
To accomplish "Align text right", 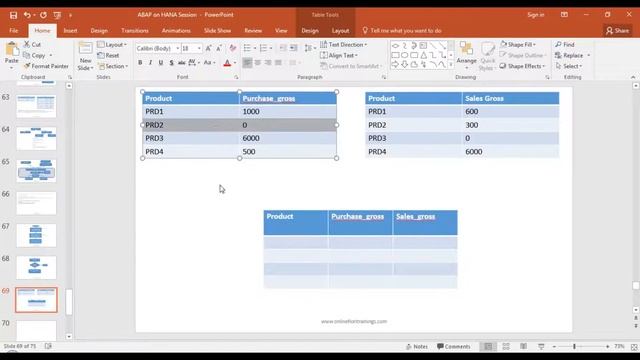I will (268, 62).
